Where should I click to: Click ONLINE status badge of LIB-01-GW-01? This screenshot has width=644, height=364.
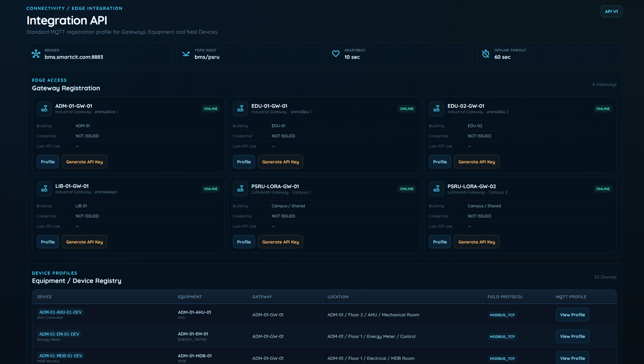[211, 189]
